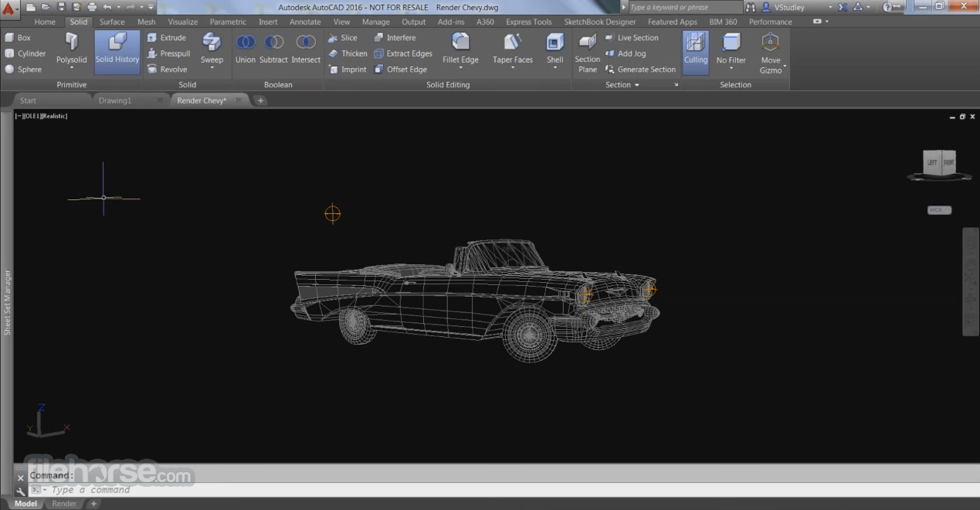Open the VStudley account menu
Viewport: 980px width, 510px height.
coord(797,7)
